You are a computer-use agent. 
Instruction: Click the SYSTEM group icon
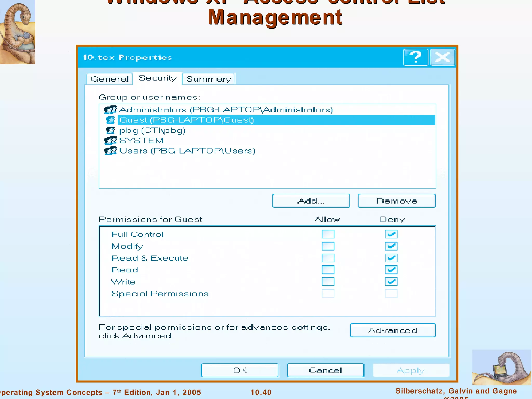point(110,141)
